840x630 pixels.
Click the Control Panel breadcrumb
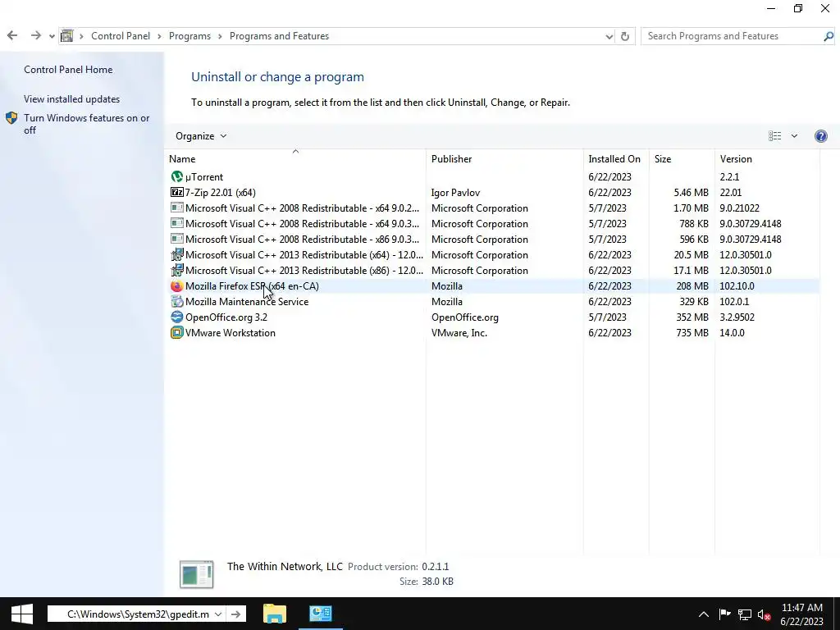(x=121, y=36)
